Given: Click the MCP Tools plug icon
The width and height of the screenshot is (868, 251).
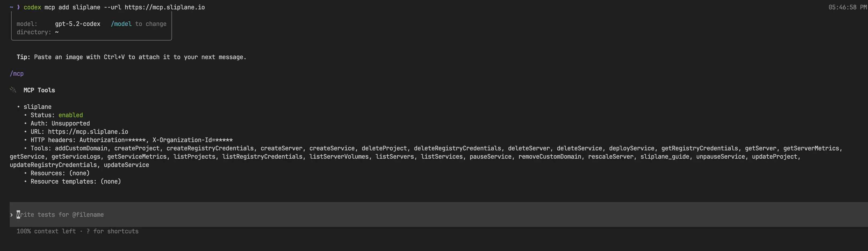Looking at the screenshot, I should point(13,90).
